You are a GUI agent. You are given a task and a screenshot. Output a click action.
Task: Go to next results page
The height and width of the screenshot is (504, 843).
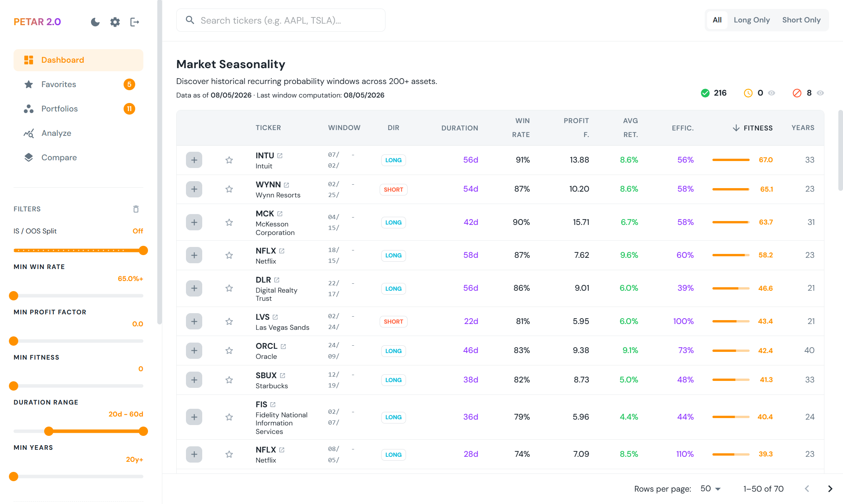[x=830, y=489]
